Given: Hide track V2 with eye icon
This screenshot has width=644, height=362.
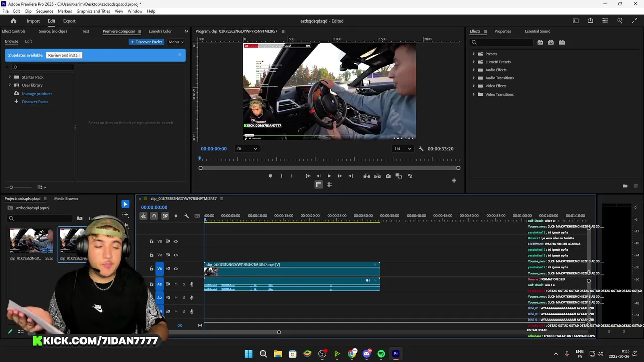Looking at the screenshot, I should [176, 255].
